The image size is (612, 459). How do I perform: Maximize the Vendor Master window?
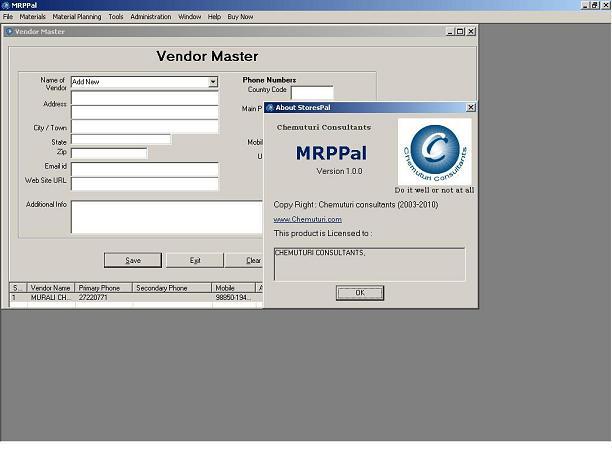point(460,32)
